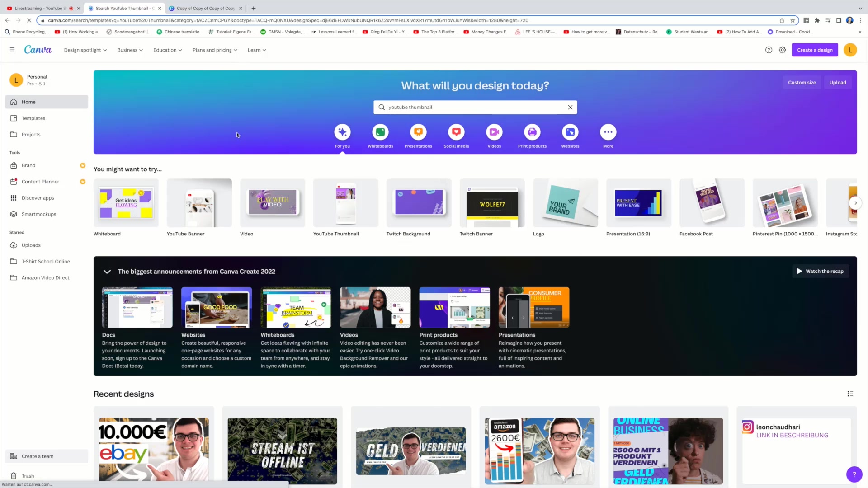
Task: Go to Projects in the sidebar
Action: [31, 135]
